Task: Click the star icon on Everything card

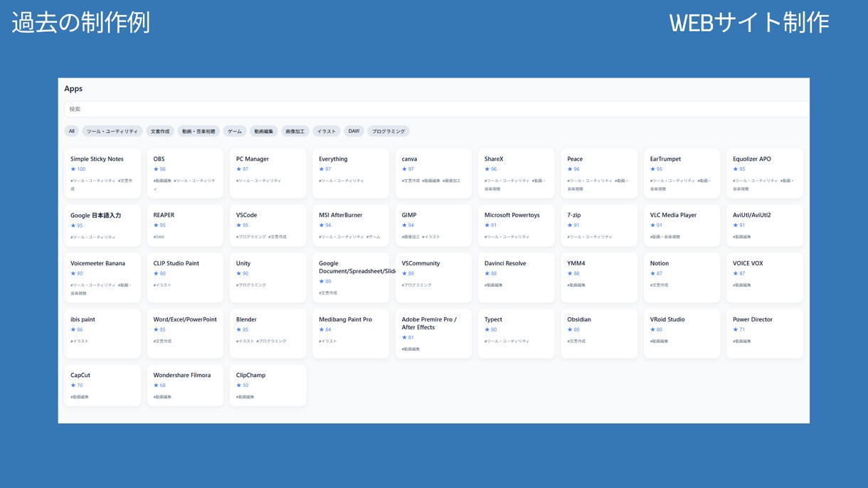Action: [x=322, y=169]
